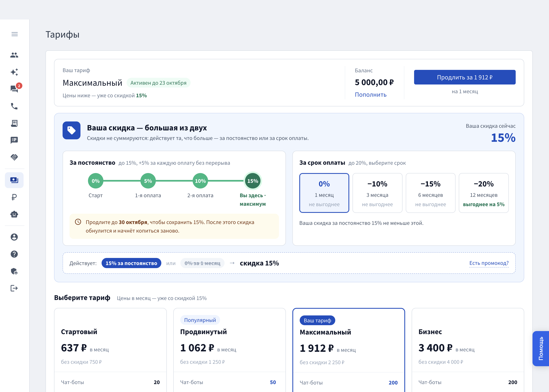This screenshot has width=549, height=392.
Task: Select the active tariffs payment icon
Action: click(14, 180)
